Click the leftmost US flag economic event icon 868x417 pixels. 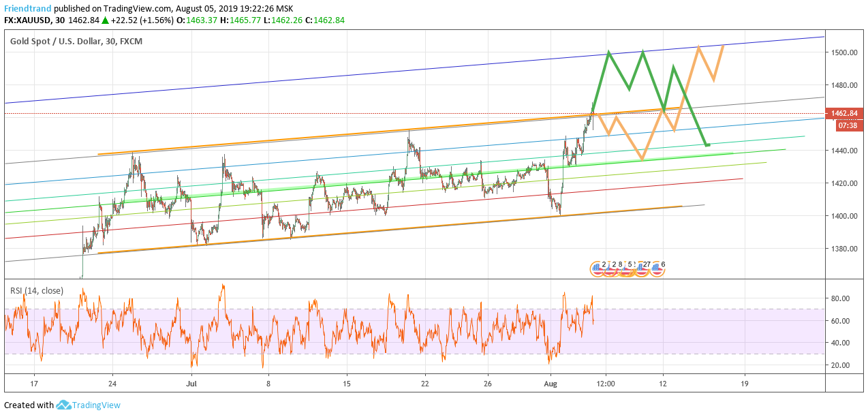point(598,269)
